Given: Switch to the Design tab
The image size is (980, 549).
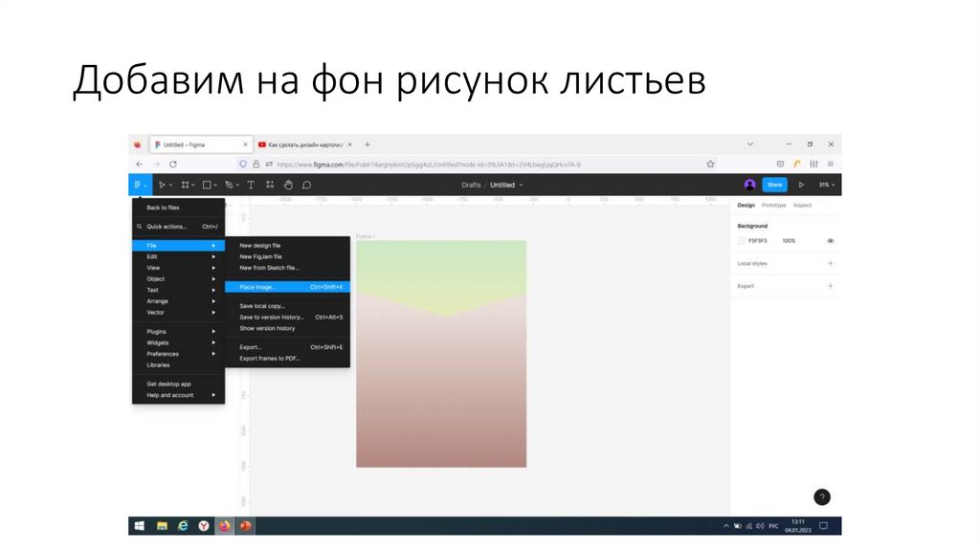Looking at the screenshot, I should (x=746, y=205).
